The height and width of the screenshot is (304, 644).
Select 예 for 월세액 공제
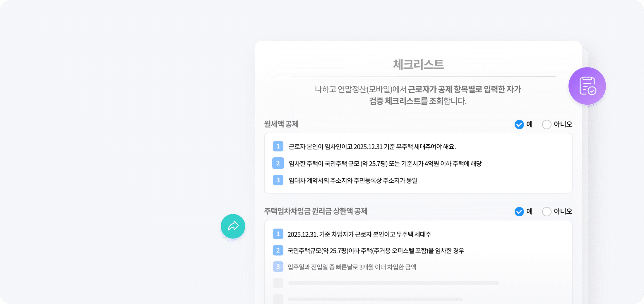point(519,125)
